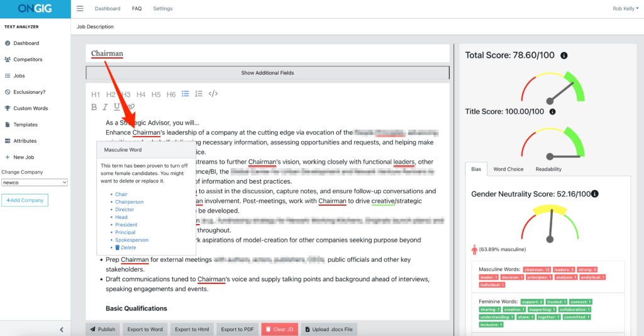Apply H2 heading format
The image size is (644, 336).
[111, 94]
